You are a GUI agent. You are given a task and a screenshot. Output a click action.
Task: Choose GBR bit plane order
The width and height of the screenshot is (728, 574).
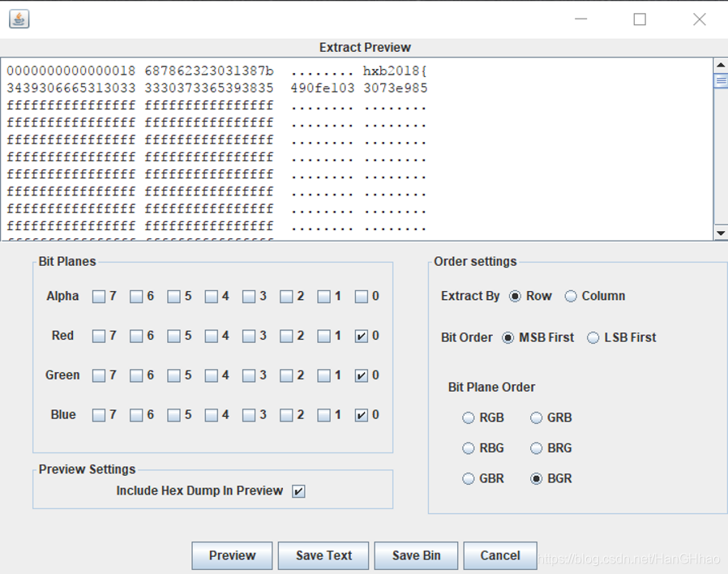tap(469, 479)
